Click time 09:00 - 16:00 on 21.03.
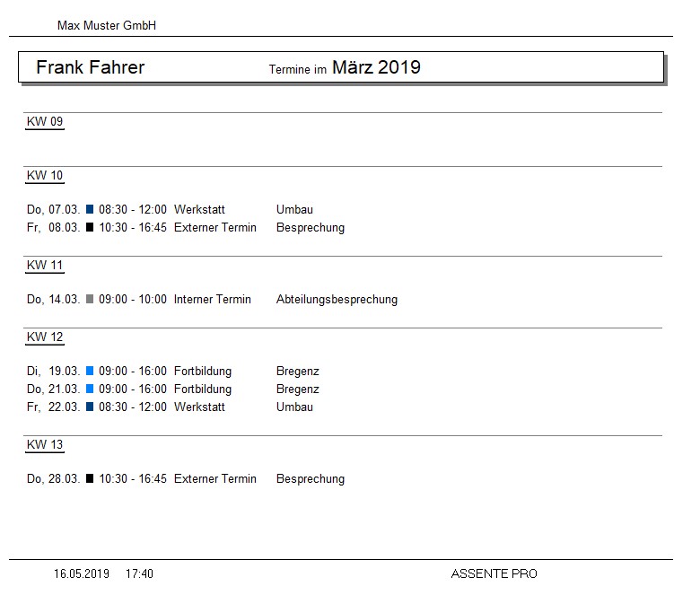Screen dimensions: 700x595 tap(133, 389)
